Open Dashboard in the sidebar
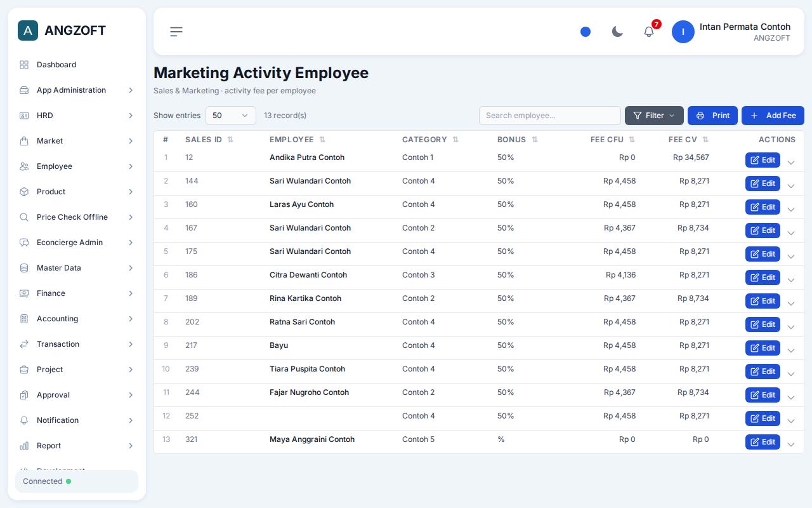 pos(77,65)
